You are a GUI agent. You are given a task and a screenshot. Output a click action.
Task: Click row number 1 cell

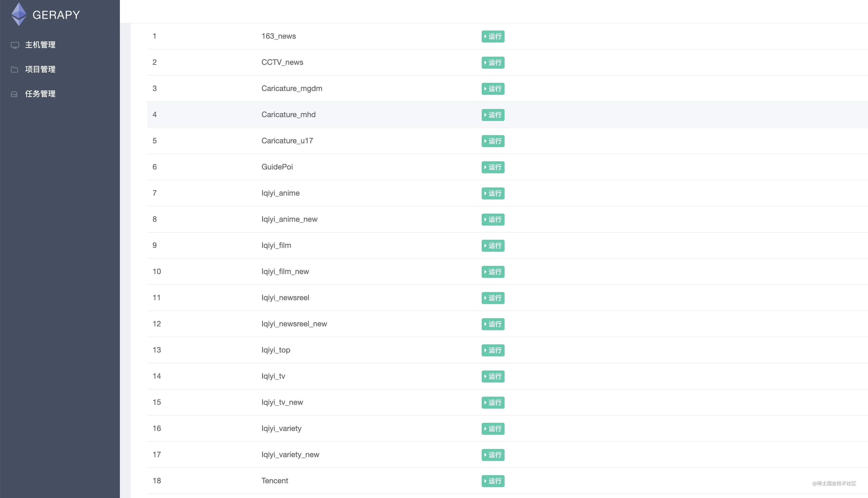click(154, 36)
